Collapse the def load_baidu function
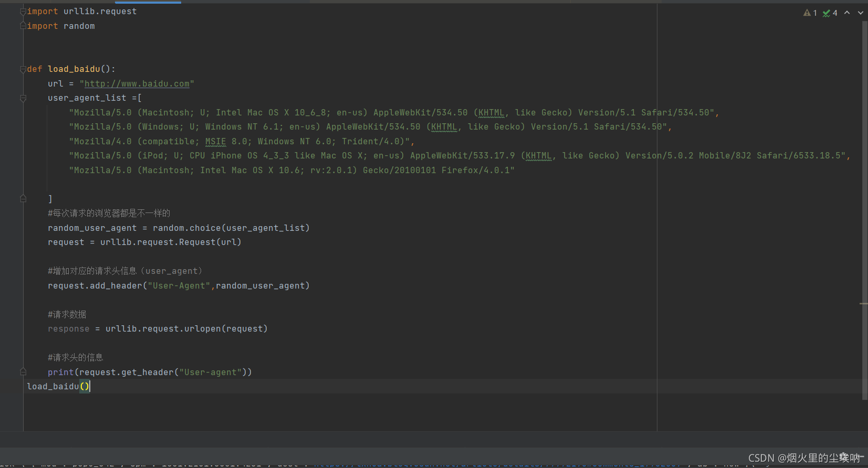The image size is (868, 468). point(23,69)
